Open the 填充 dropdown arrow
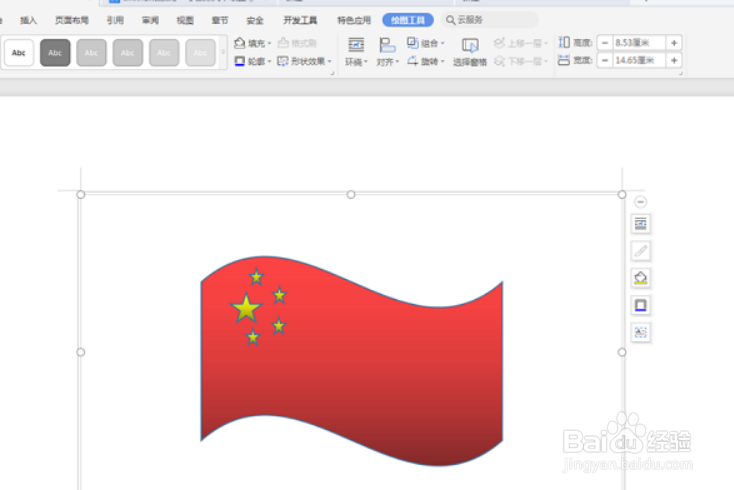Screen dimensions: 734x490 click(269, 44)
